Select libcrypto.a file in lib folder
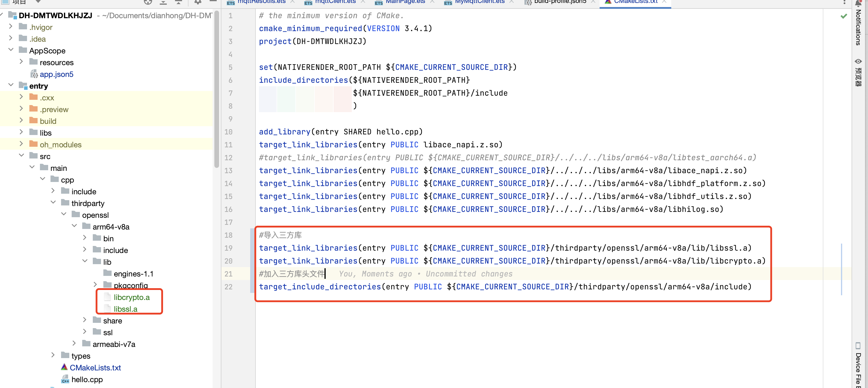 point(132,297)
